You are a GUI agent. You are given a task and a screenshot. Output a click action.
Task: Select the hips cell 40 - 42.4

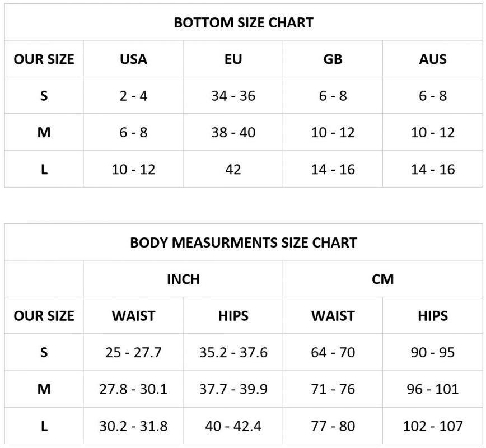click(x=233, y=426)
